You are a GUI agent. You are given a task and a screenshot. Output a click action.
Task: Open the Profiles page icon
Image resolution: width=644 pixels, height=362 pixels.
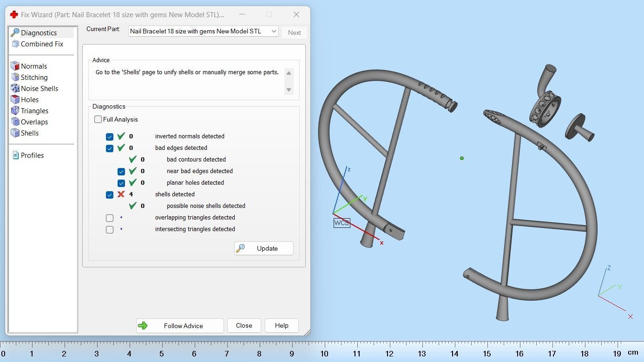tap(15, 155)
